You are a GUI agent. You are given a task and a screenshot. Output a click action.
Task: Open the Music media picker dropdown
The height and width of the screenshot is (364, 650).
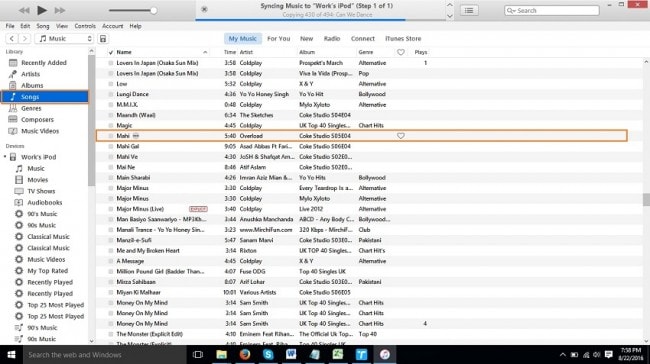point(64,39)
